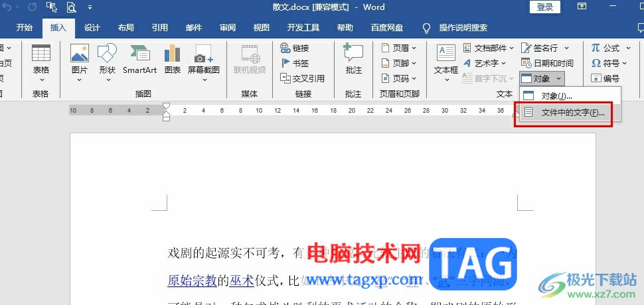Viewport: 644px width, 305px height.
Task: Switch to the 引用 References tab
Action: click(160, 28)
